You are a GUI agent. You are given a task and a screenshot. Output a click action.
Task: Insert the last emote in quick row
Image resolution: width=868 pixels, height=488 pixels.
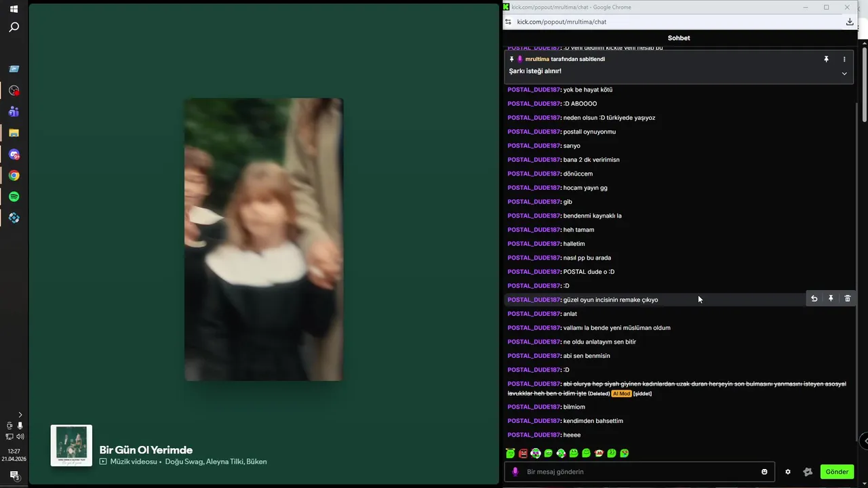tap(625, 453)
